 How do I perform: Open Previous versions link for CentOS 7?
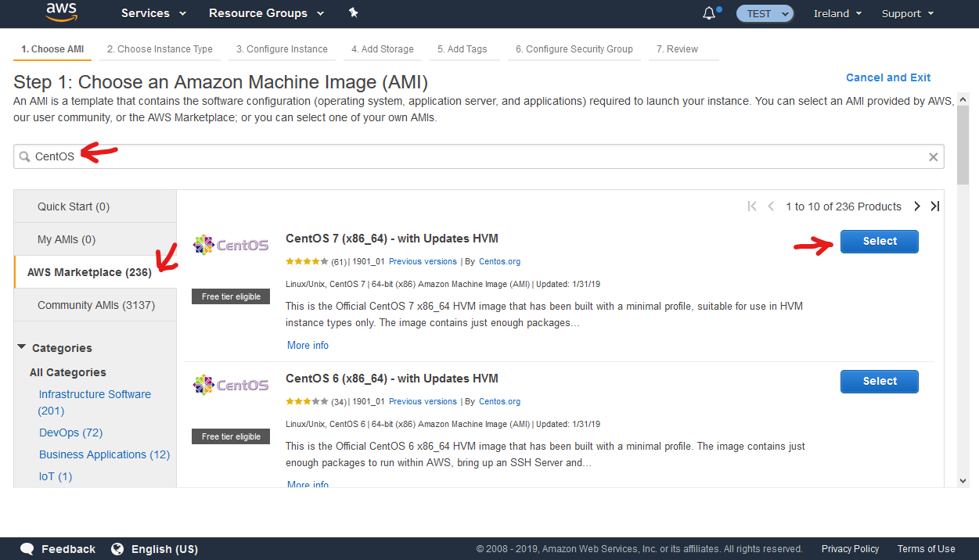423,261
